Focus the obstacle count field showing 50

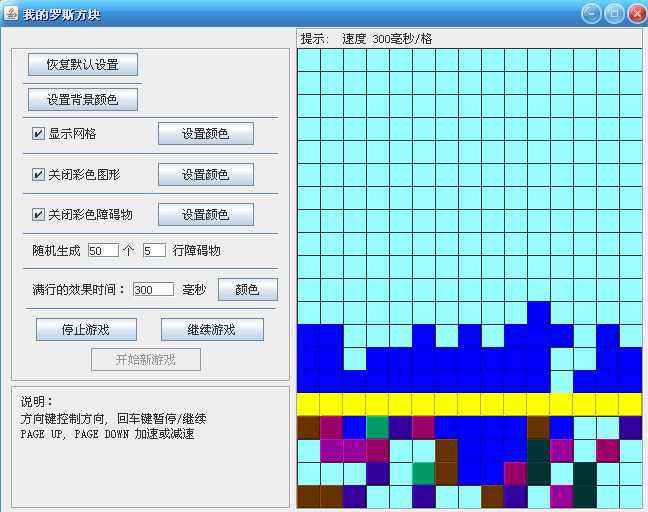pyautogui.click(x=103, y=250)
